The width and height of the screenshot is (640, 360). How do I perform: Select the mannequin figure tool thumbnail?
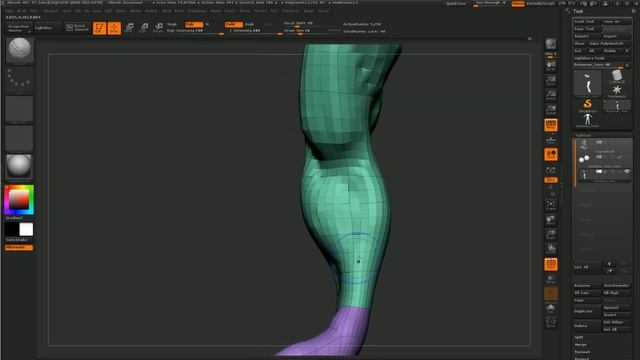pos(587,120)
